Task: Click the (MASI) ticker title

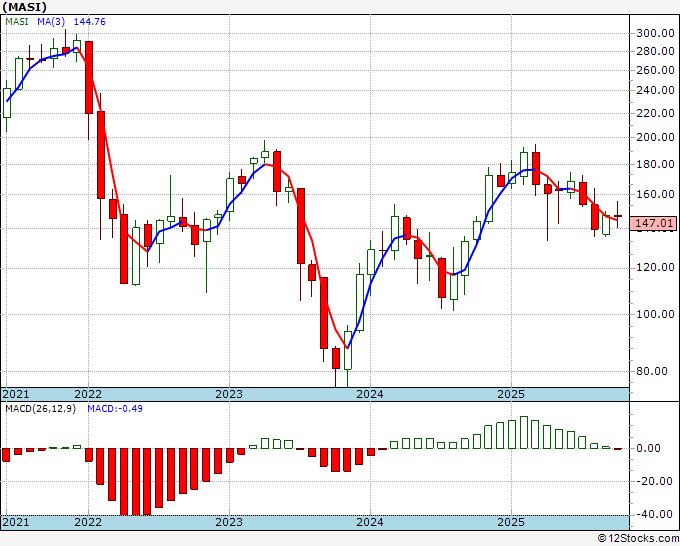Action: (24, 7)
